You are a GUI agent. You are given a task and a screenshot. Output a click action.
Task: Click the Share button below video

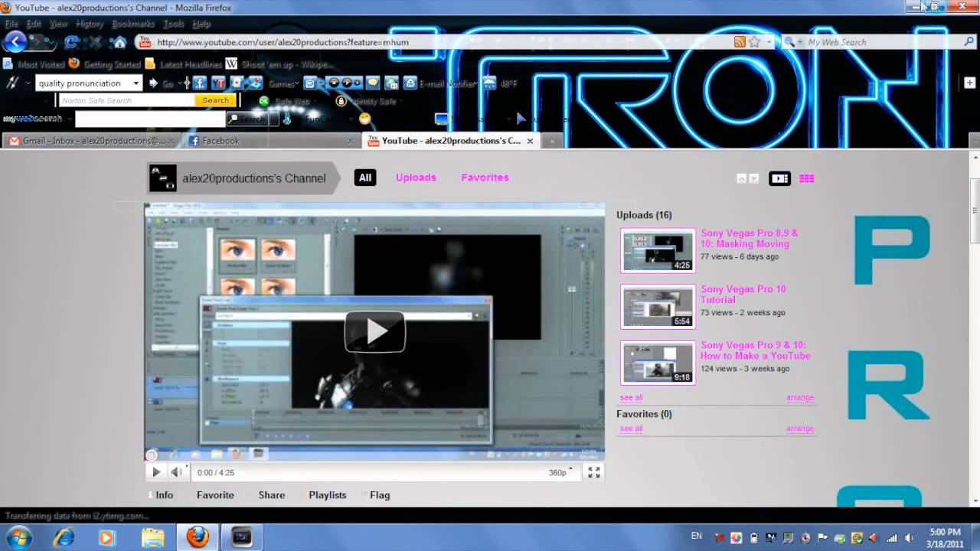tap(272, 495)
